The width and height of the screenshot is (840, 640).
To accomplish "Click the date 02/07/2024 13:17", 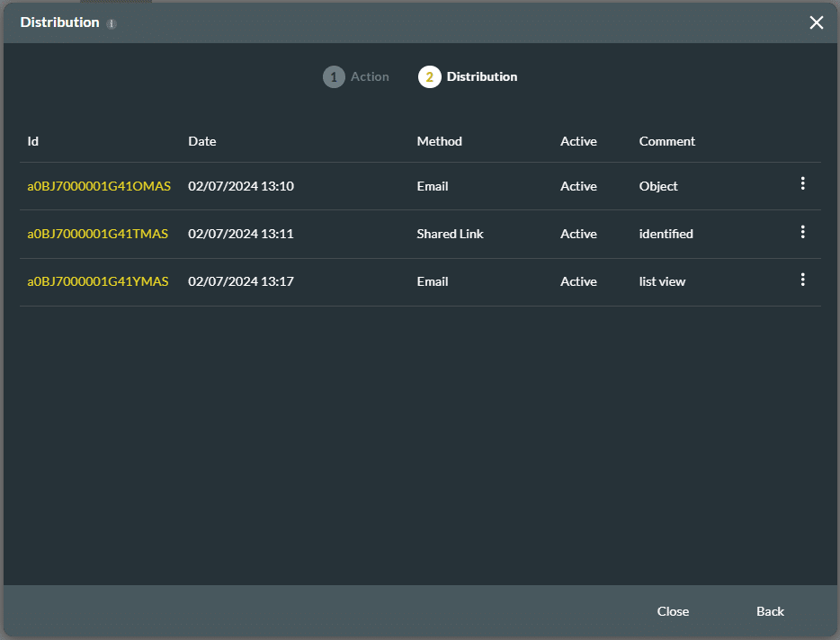I will point(241,281).
